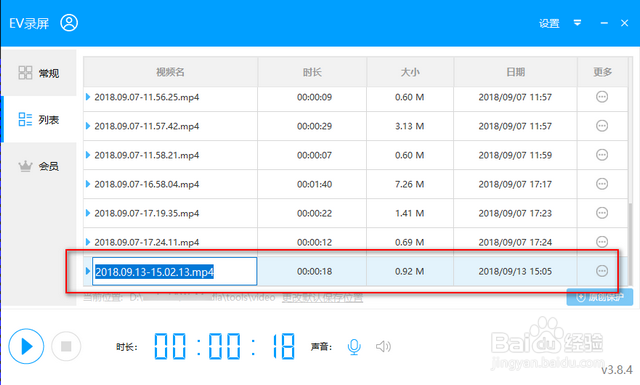Image resolution: width=640 pixels, height=385 pixels.
Task: Open more options for 2018.09.07-17.19.35.mp4
Action: tap(602, 213)
